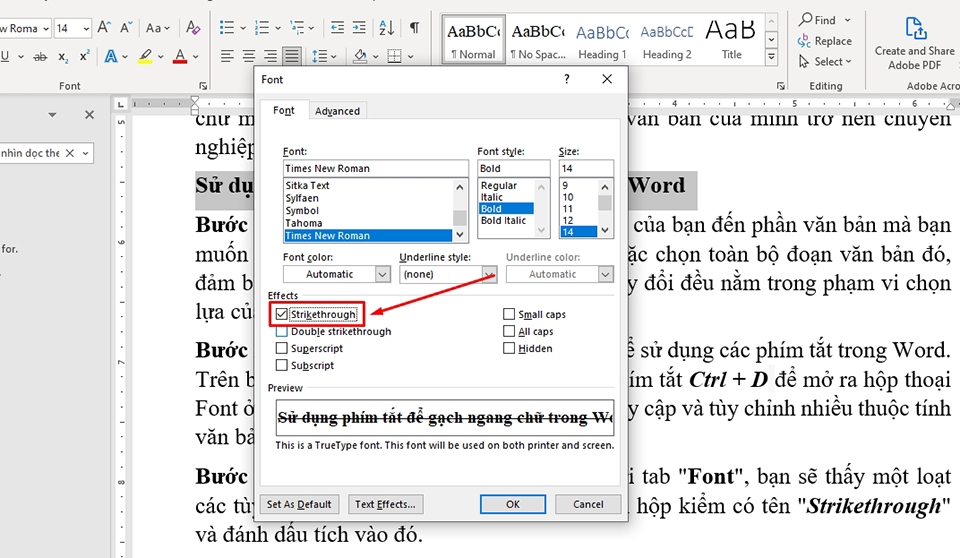Click the Times New Roman font input field

coord(376,168)
